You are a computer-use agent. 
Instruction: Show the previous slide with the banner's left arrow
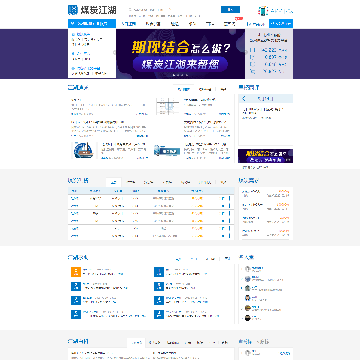[114, 52]
